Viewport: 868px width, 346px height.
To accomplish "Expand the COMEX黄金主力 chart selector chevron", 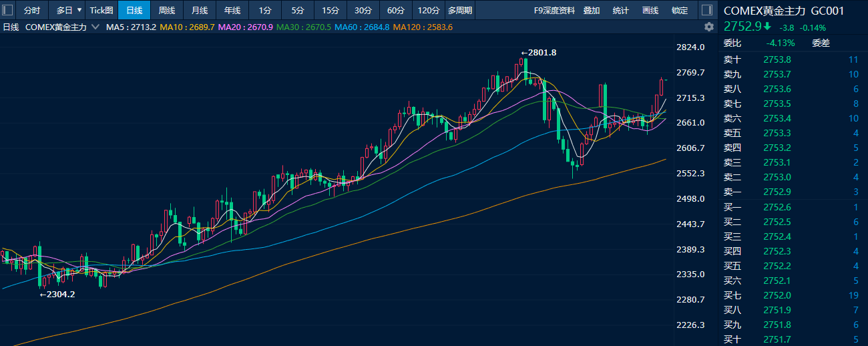I will (x=95, y=27).
